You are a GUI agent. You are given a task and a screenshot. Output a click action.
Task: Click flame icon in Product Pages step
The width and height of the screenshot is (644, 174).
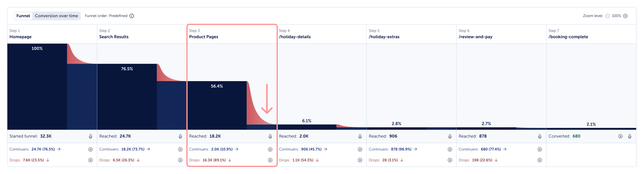pyautogui.click(x=270, y=136)
